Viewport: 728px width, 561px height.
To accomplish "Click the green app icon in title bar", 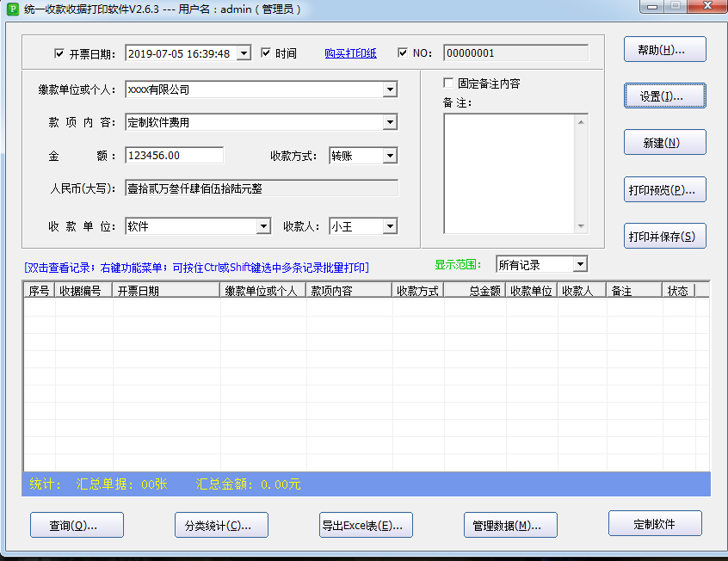I will tap(13, 8).
